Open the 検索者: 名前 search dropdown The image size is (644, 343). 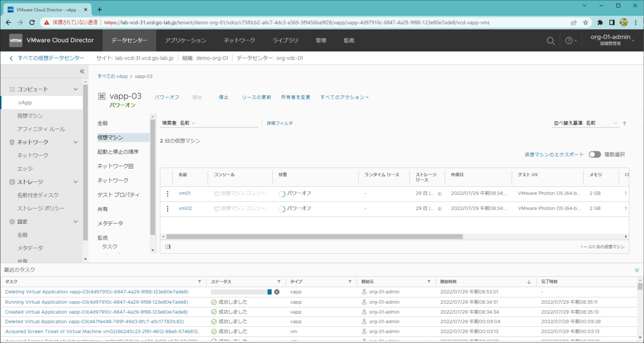click(179, 123)
